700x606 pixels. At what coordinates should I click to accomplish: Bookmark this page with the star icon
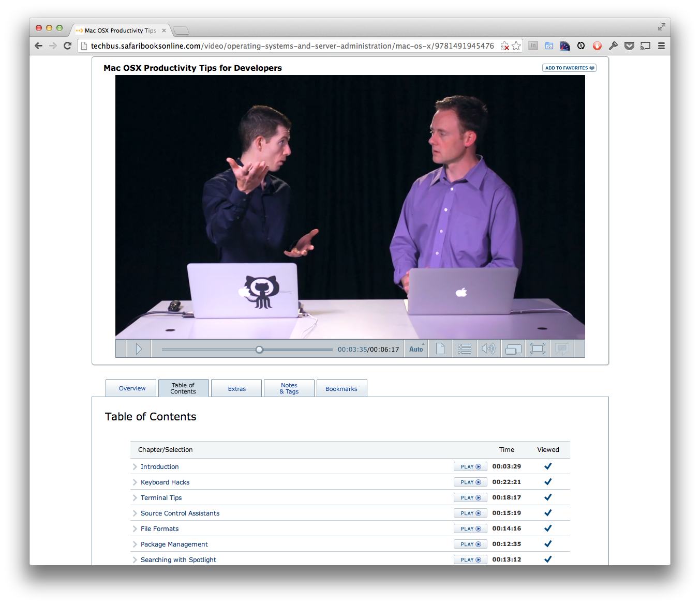coord(516,46)
